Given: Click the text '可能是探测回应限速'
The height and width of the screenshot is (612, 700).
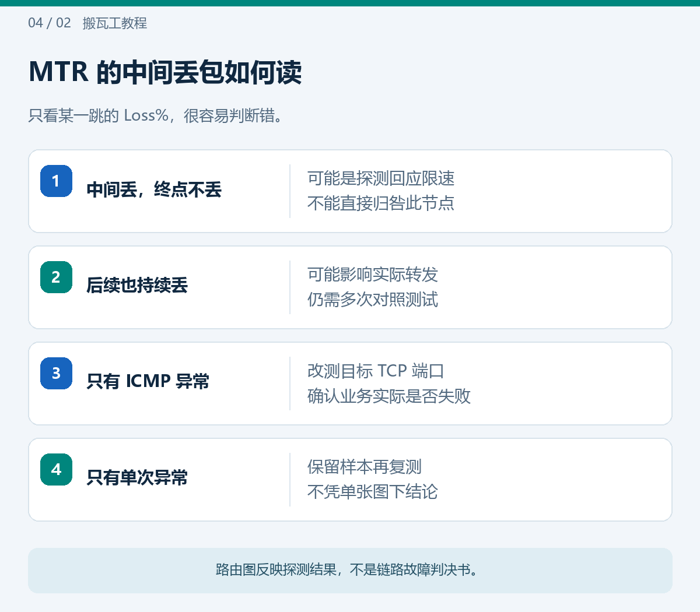Looking at the screenshot, I should coord(381,178).
